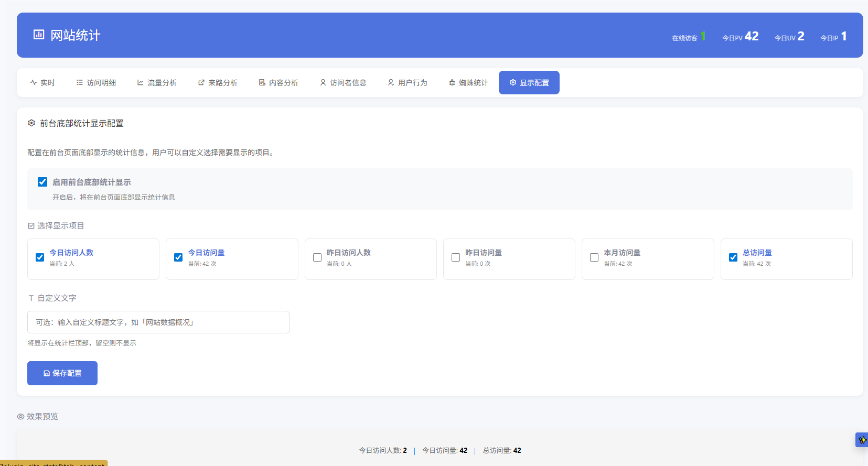The image size is (868, 466).
Task: Click 今日访问量 card label
Action: point(206,253)
